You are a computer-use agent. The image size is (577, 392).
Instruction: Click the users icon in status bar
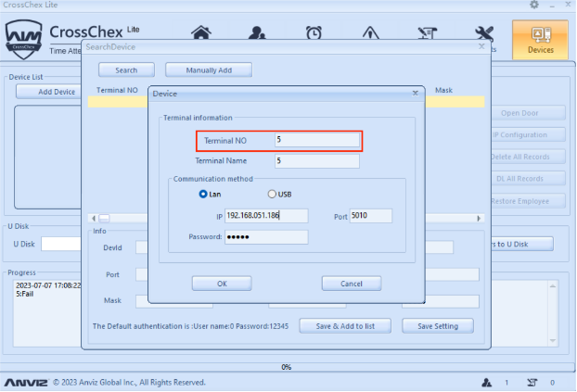click(485, 382)
